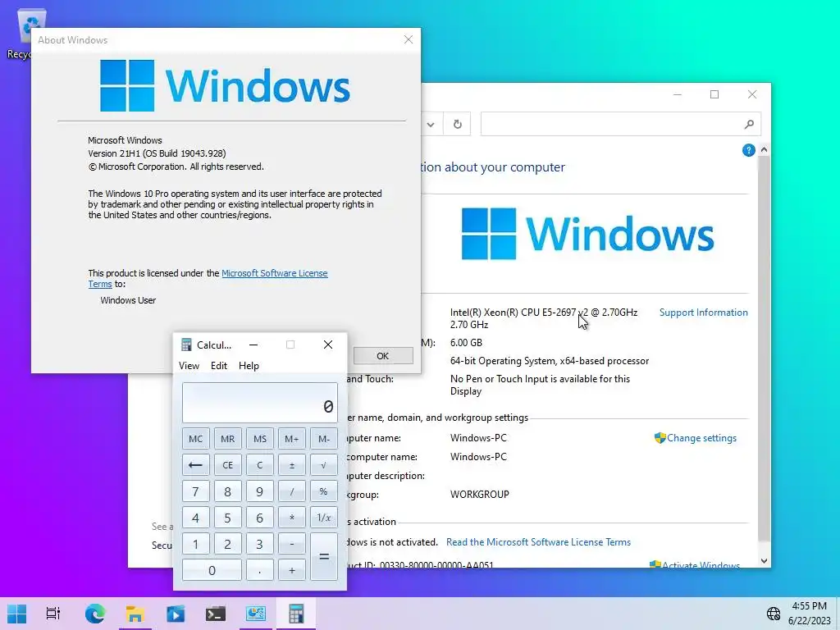Screen dimensions: 840x630
Task: Click the MC memory clear key
Action: click(x=195, y=439)
